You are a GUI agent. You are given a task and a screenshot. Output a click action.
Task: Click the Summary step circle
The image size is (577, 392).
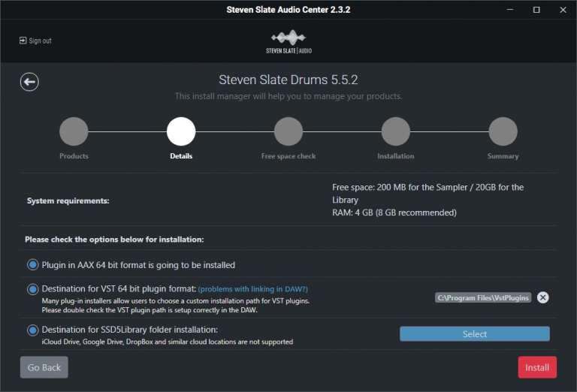pos(503,131)
